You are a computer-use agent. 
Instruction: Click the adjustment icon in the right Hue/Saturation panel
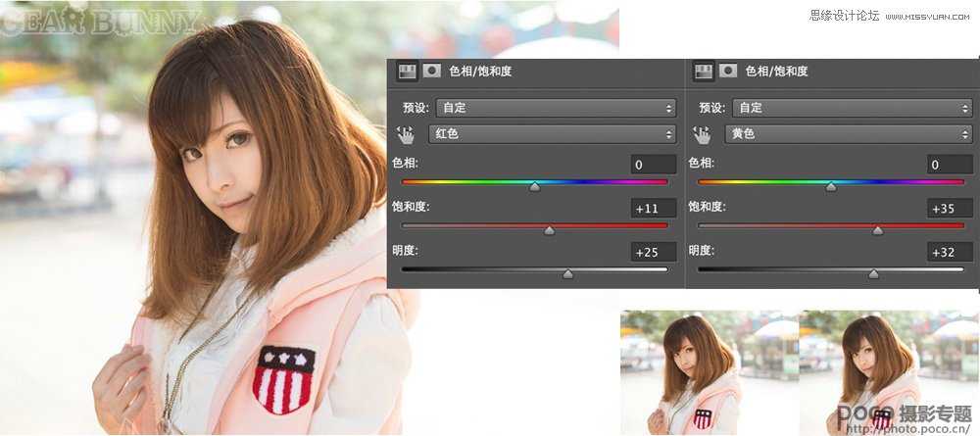tap(703, 72)
